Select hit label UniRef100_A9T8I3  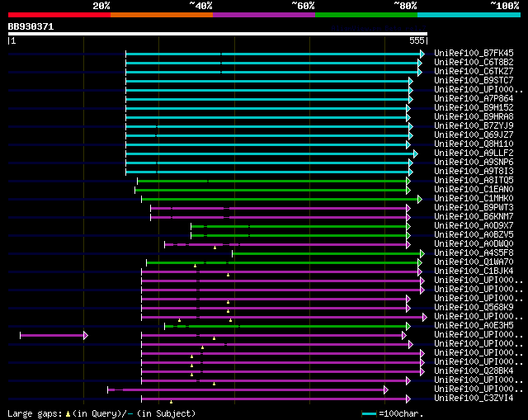coord(474,172)
